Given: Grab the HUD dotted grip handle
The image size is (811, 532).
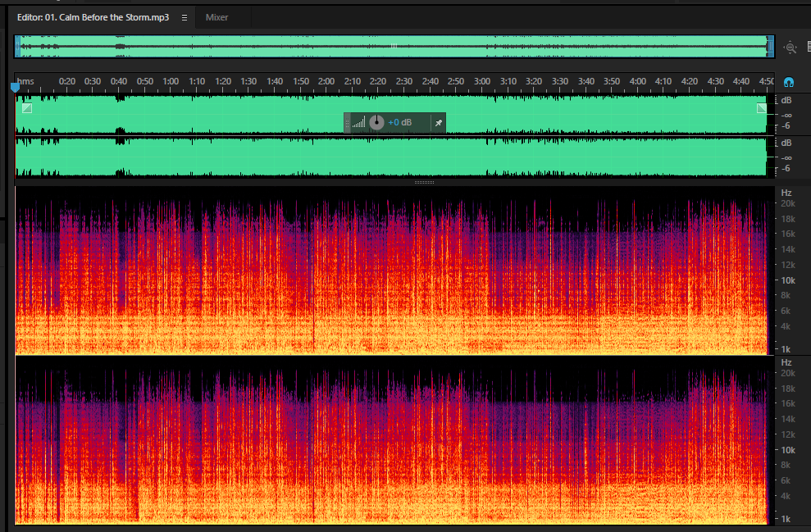Looking at the screenshot, I should tap(347, 123).
